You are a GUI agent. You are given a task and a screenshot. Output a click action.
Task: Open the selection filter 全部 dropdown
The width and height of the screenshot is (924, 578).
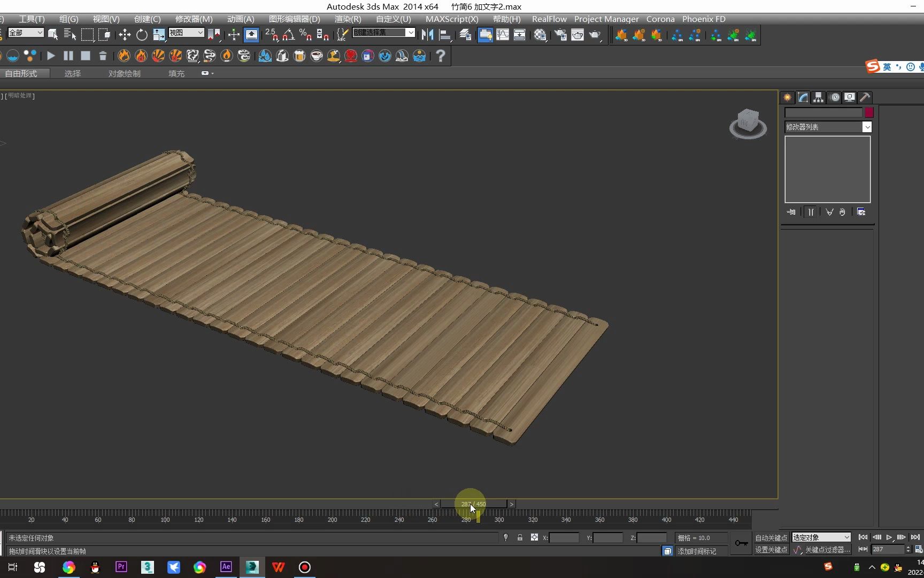[x=25, y=33]
